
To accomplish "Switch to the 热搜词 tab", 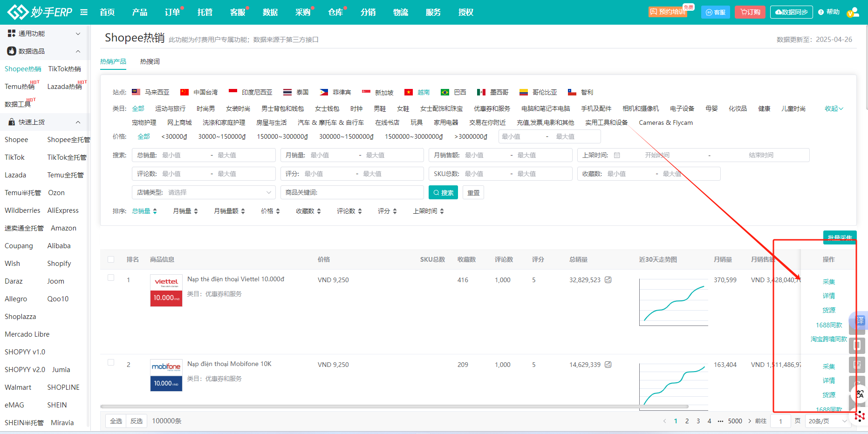I will tap(150, 61).
